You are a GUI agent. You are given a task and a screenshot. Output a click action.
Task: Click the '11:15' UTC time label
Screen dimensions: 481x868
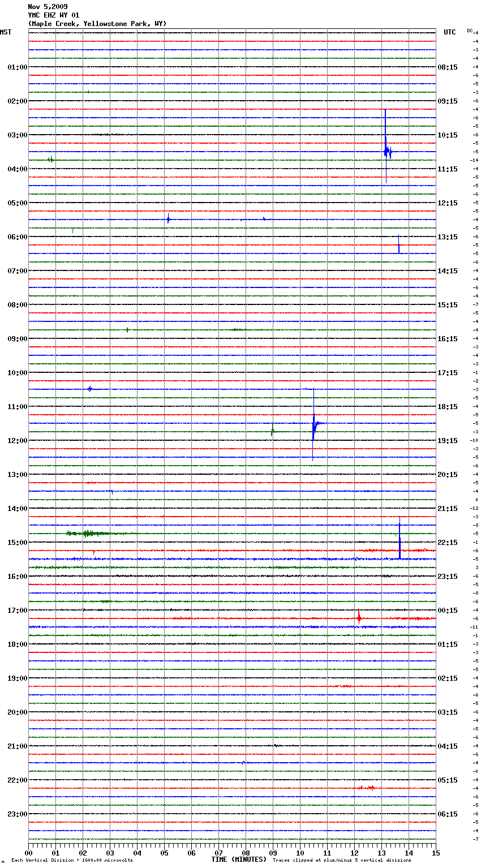pyautogui.click(x=448, y=169)
